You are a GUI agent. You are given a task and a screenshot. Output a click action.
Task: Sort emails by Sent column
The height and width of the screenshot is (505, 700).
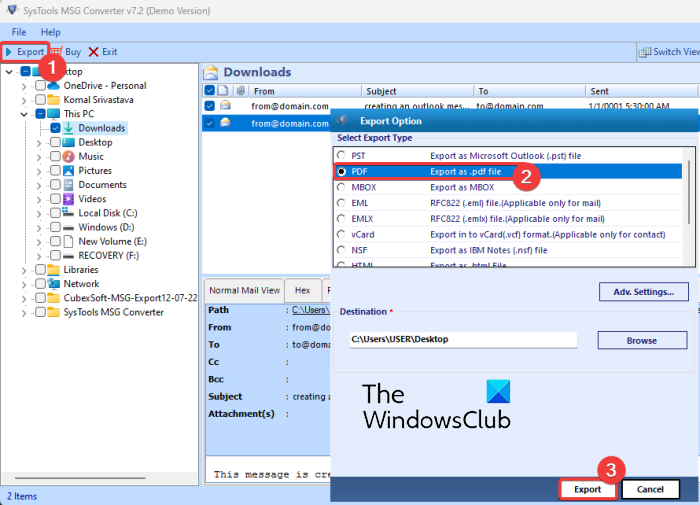(x=641, y=91)
